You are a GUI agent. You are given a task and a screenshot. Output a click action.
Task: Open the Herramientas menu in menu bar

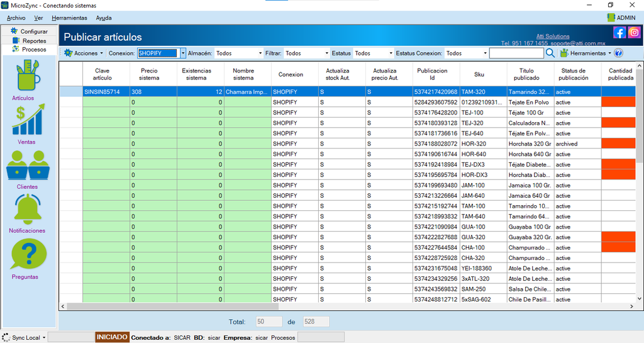(69, 18)
